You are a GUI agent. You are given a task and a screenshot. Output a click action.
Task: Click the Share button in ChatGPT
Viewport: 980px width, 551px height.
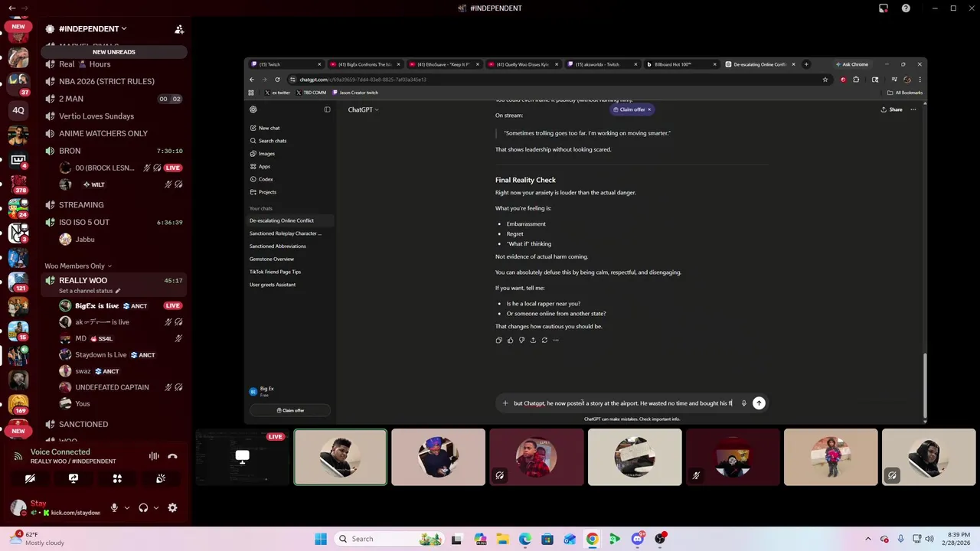point(891,109)
